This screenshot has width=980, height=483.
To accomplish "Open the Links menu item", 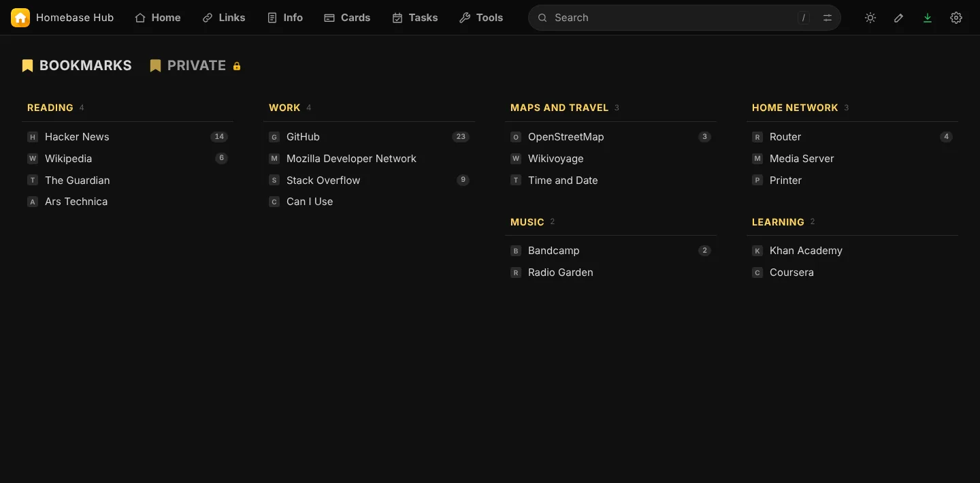I will [224, 18].
